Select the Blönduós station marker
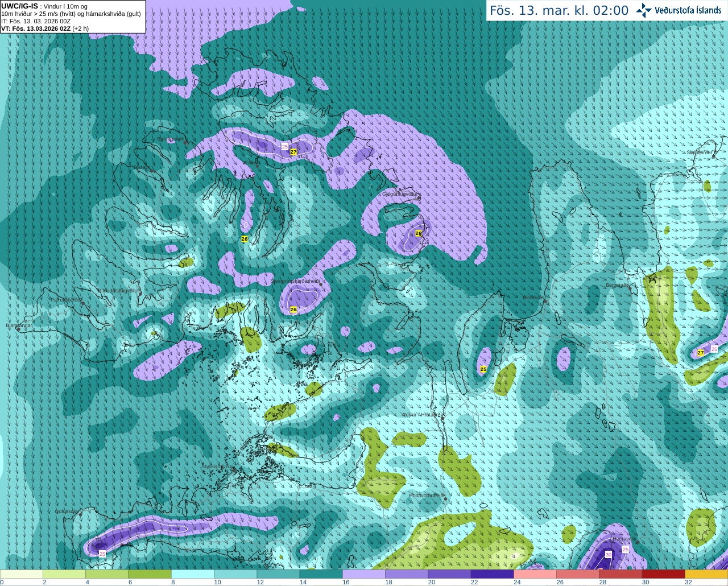 [x=545, y=301]
